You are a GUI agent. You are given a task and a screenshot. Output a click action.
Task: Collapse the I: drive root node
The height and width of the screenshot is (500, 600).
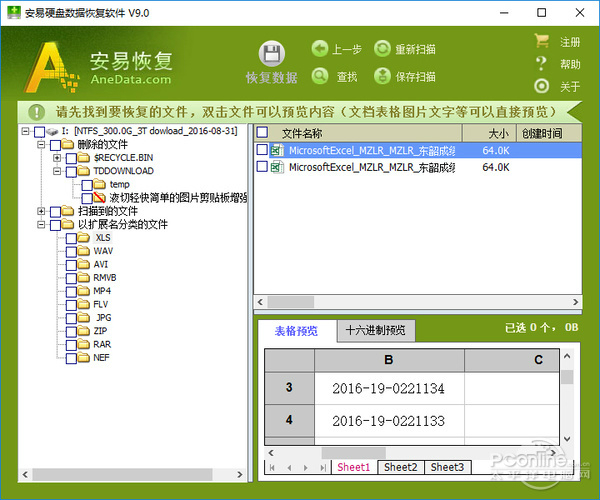coord(25,131)
